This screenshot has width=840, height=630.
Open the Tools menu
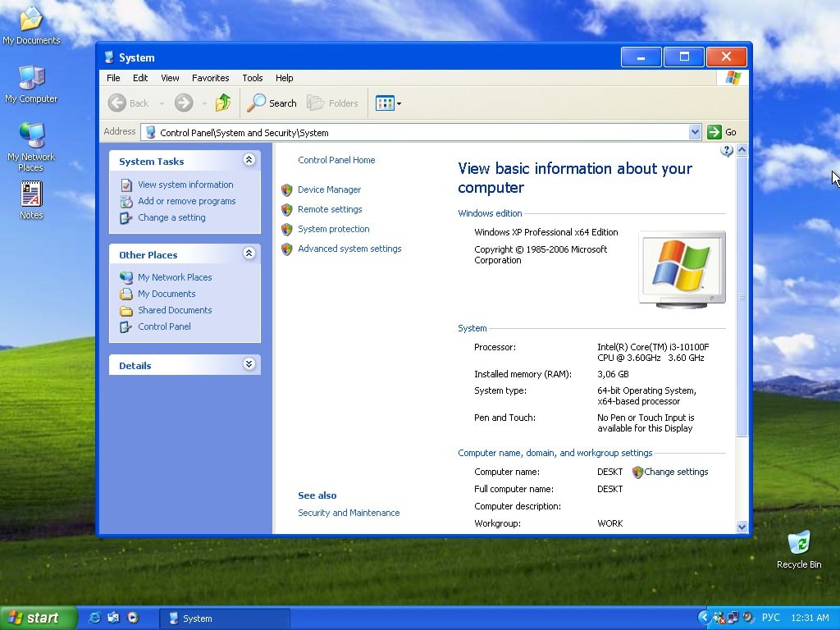tap(253, 78)
